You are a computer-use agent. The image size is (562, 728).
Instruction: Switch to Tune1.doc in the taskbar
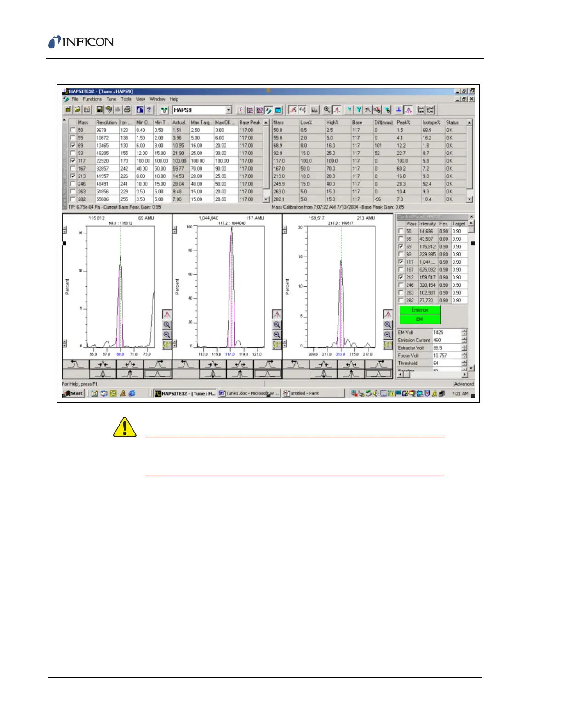coord(248,393)
